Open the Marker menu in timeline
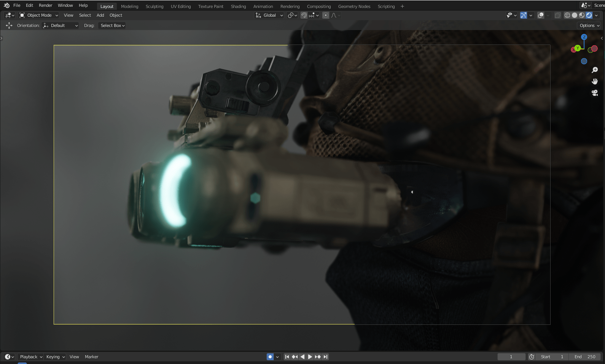Viewport: 605px width, 364px height. 91,357
